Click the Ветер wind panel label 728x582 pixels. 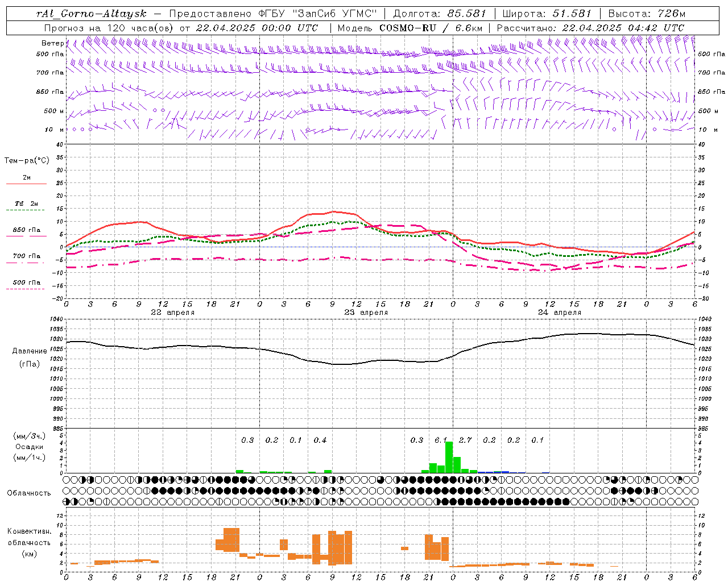(x=52, y=43)
